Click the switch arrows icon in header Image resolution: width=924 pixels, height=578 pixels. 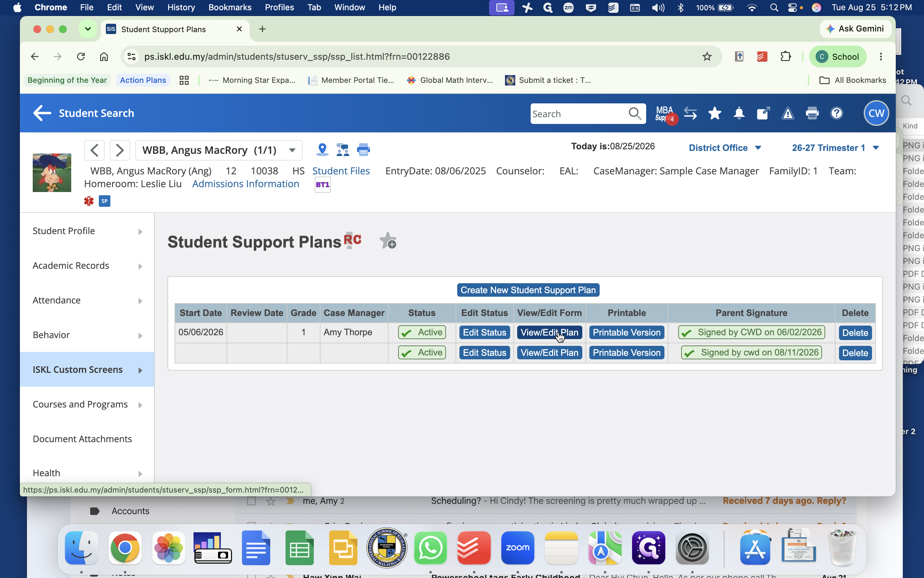[x=690, y=114]
